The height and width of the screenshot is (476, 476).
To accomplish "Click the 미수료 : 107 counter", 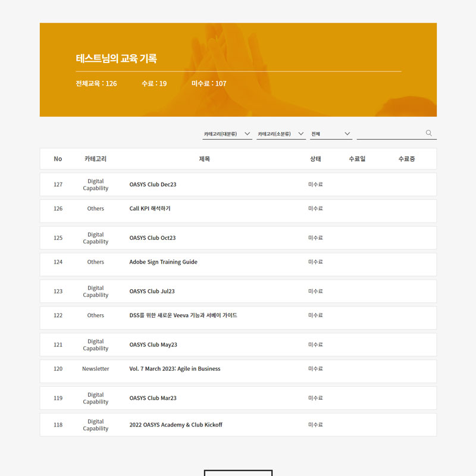I will 209,83.
